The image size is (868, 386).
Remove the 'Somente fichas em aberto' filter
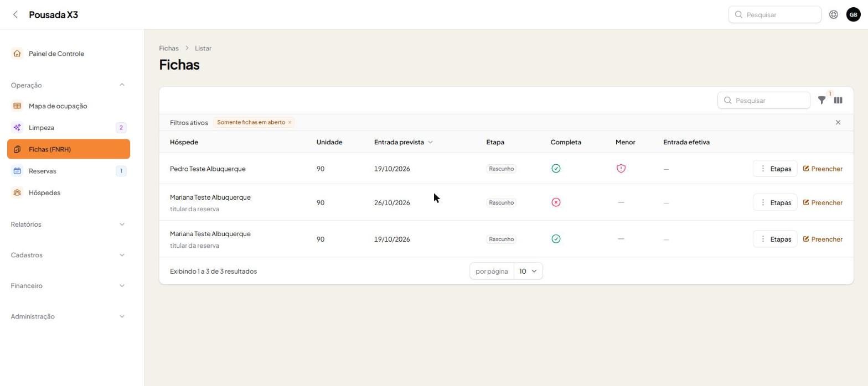tap(290, 122)
